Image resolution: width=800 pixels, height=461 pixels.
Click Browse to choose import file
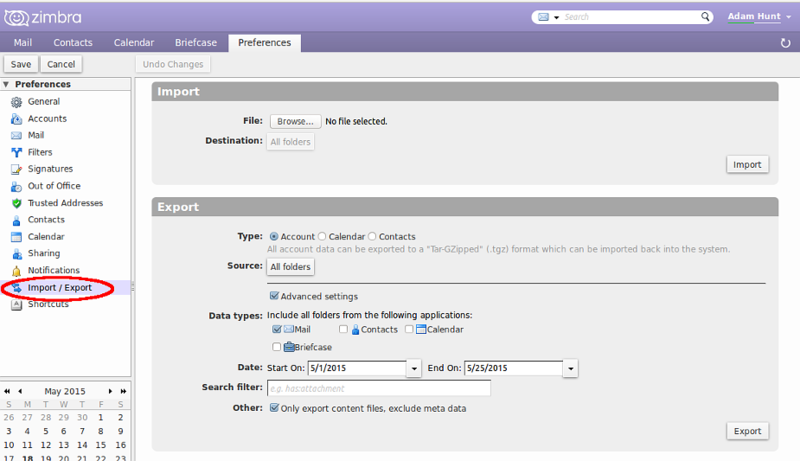tap(295, 121)
